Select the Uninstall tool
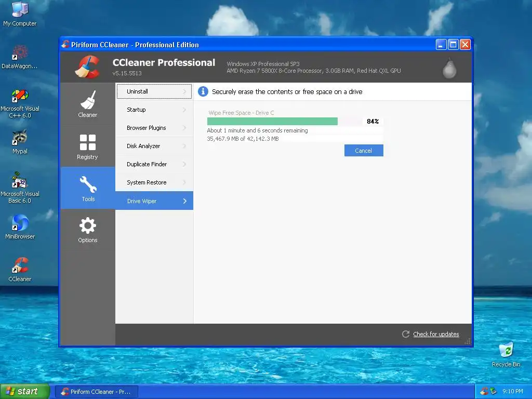 click(x=154, y=91)
